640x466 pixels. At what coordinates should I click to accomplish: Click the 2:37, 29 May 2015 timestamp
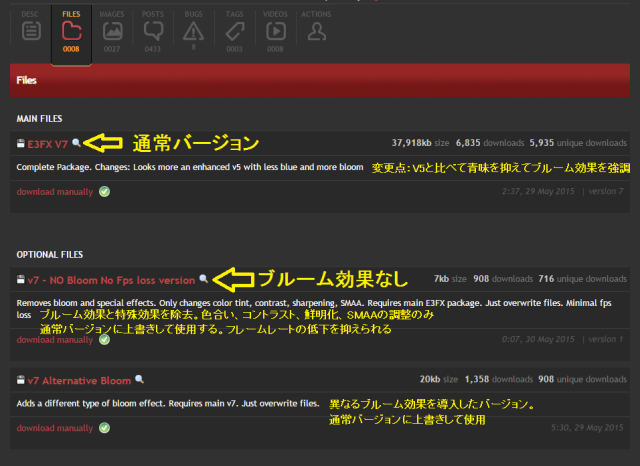pos(538,191)
